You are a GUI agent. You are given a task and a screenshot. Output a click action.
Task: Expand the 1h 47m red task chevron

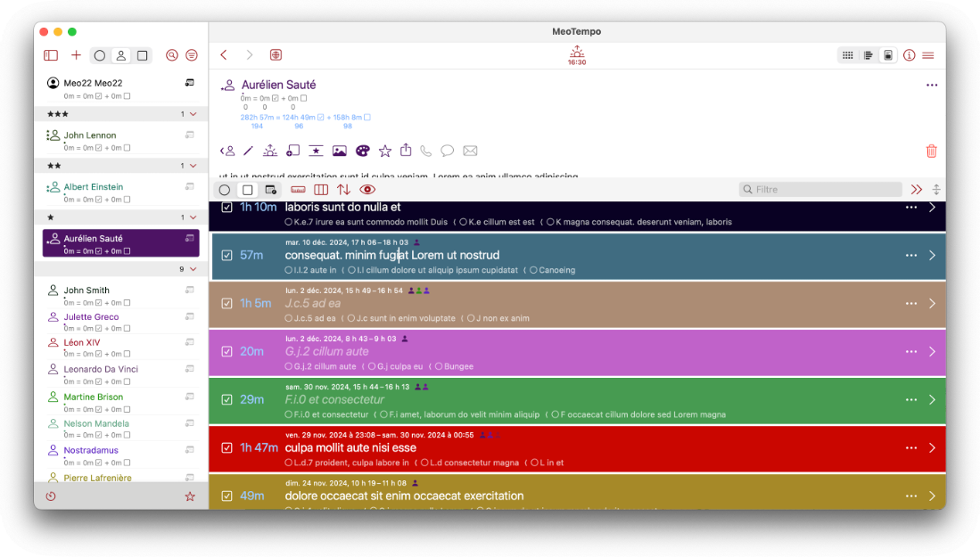point(932,448)
